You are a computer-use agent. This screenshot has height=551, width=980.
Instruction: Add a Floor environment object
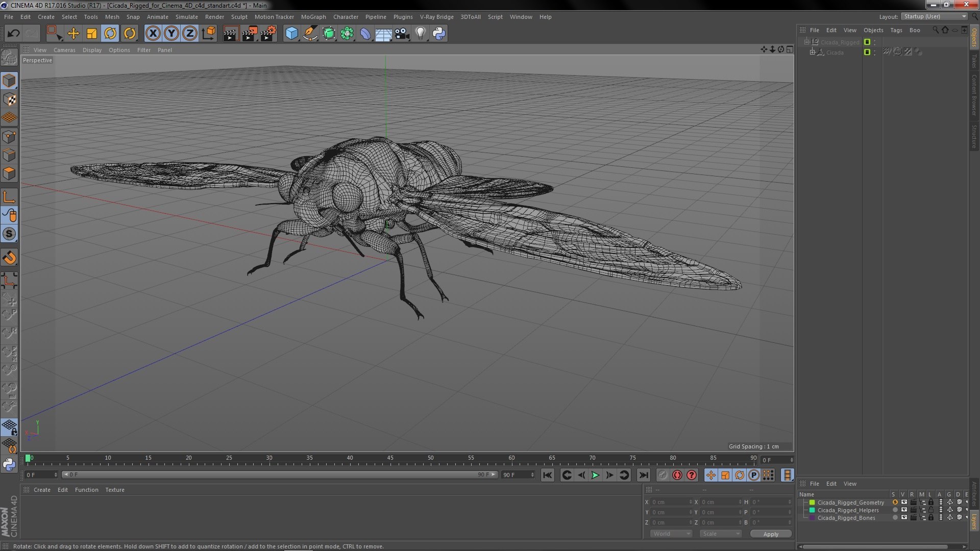tap(383, 34)
